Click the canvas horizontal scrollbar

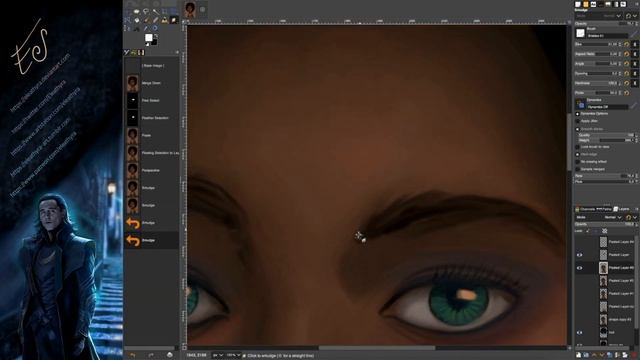[x=377, y=348]
